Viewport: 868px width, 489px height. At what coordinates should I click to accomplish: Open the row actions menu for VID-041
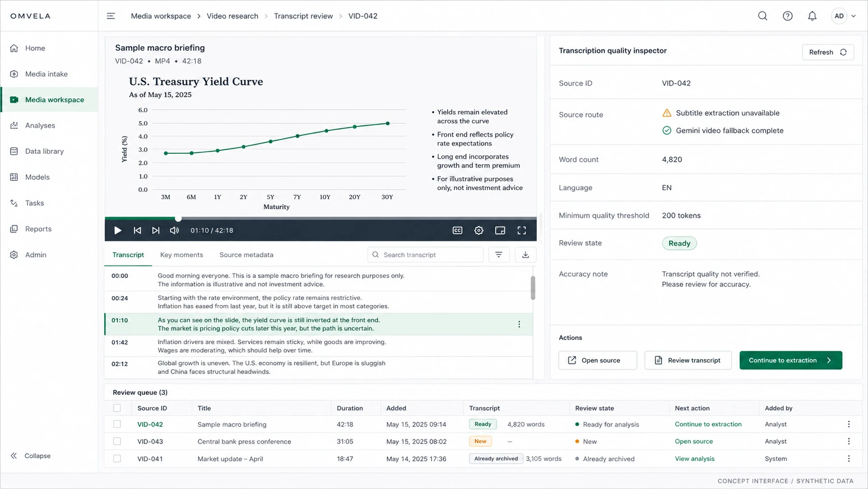tap(849, 459)
